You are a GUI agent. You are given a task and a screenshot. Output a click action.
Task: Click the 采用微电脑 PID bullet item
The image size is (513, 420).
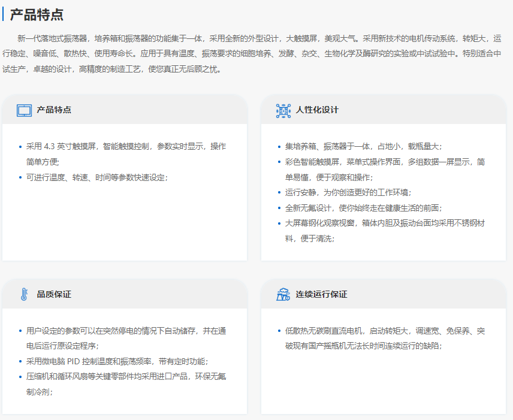117,361
